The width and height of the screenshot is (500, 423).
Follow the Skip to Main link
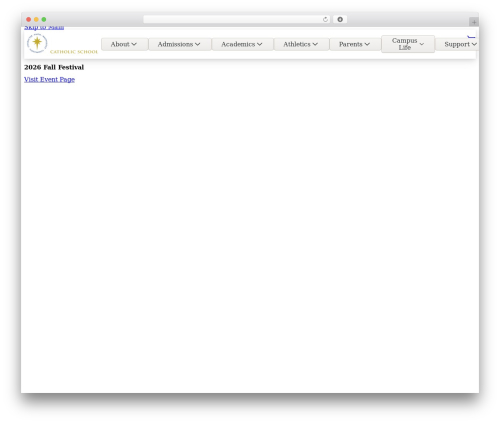(44, 27)
